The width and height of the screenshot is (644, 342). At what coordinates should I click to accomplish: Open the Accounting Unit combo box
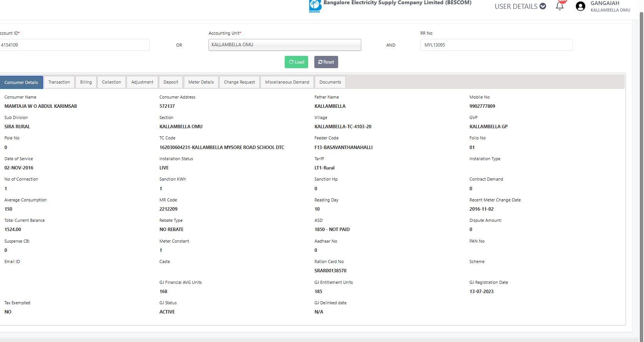[285, 45]
